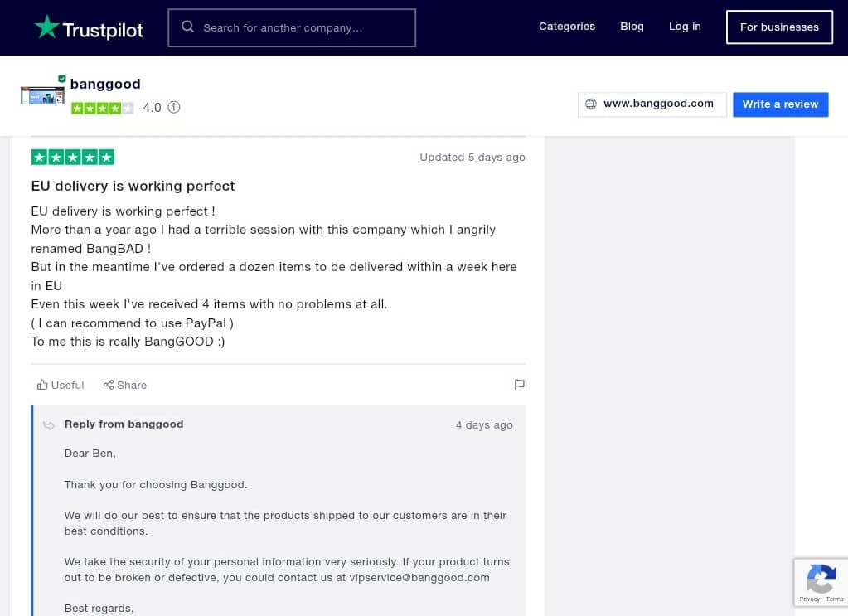Click the 4.0 score text

point(152,108)
